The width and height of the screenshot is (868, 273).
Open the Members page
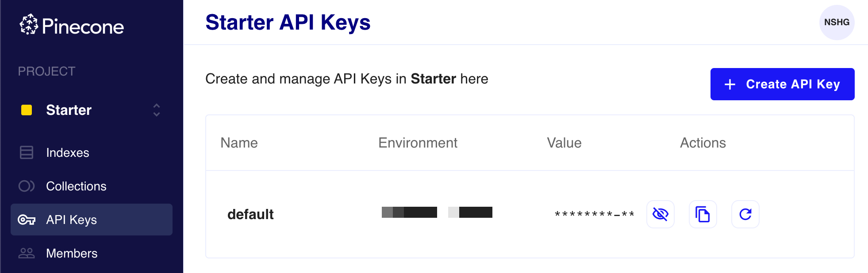pos(72,253)
